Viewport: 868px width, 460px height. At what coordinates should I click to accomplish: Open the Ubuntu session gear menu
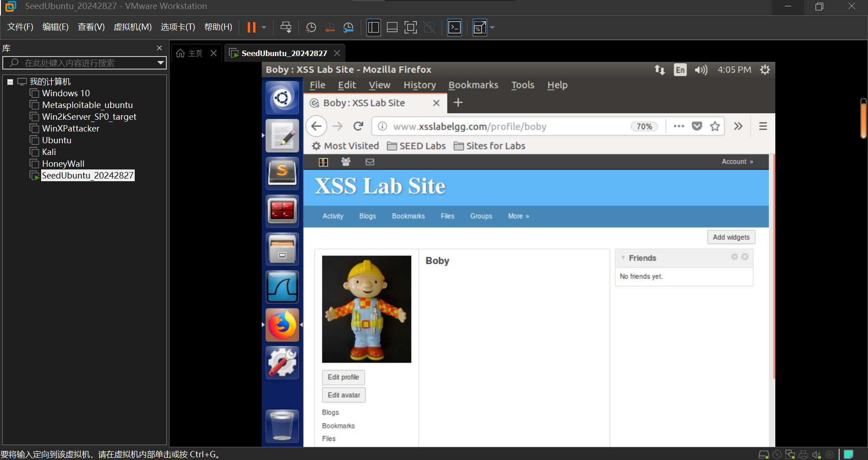coord(765,70)
